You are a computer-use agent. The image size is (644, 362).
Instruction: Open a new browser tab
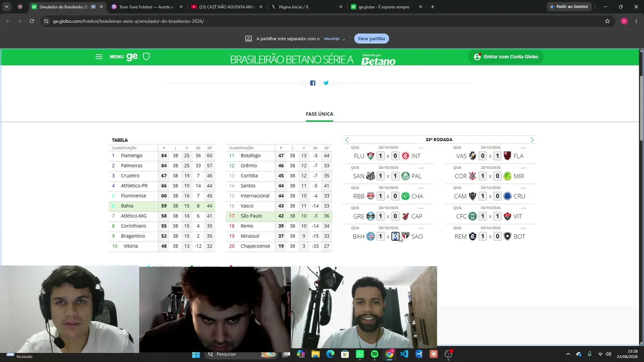pyautogui.click(x=433, y=7)
